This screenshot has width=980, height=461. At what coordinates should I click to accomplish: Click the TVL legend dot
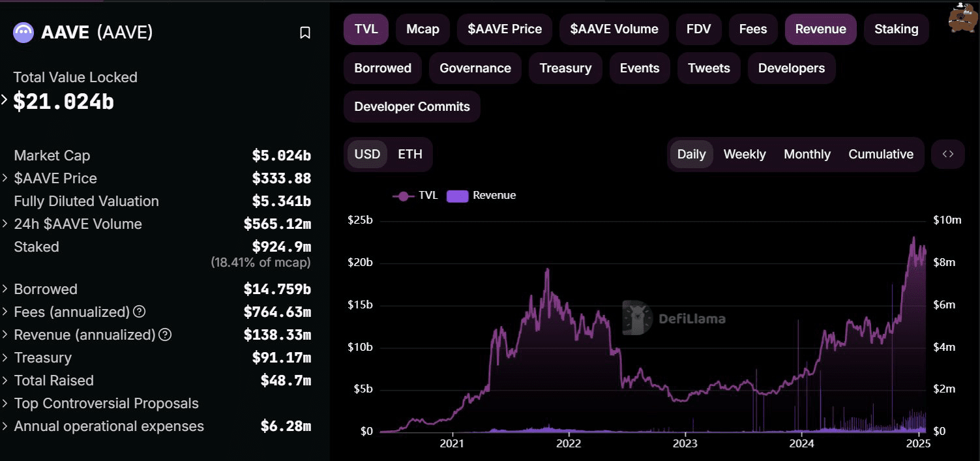[403, 196]
